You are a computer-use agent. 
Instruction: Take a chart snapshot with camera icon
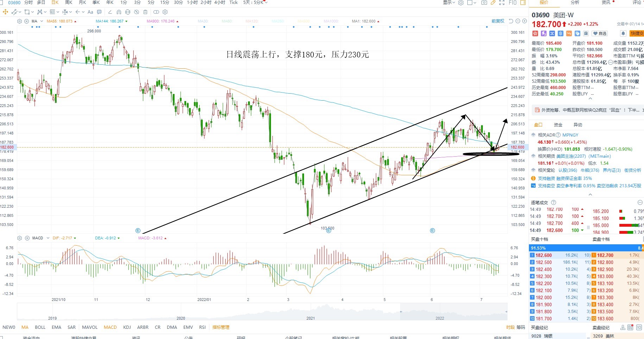[484, 2]
